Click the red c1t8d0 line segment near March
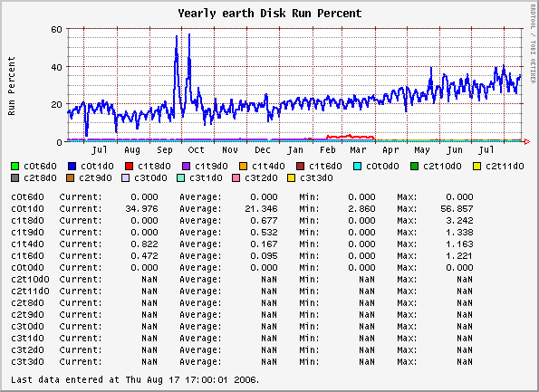 click(x=351, y=137)
